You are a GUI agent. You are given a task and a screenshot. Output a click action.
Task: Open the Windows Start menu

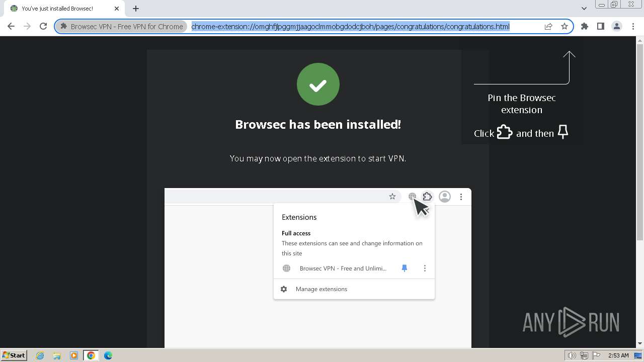14,355
